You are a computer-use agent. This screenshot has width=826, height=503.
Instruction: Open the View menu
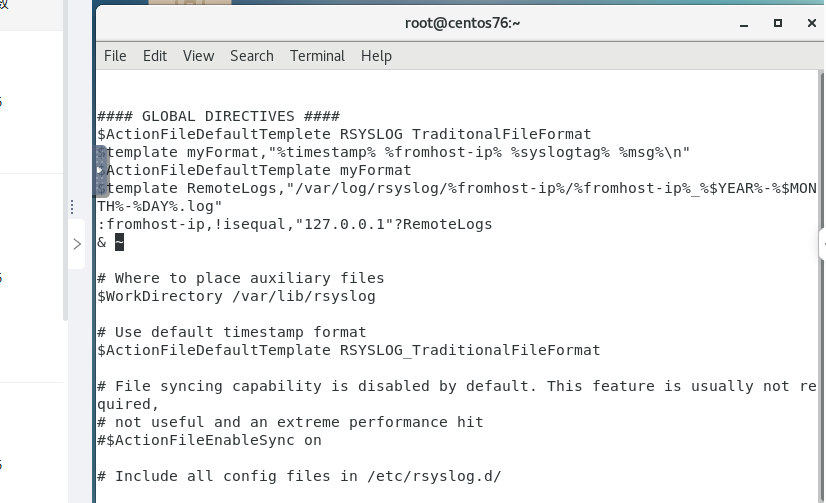[198, 56]
